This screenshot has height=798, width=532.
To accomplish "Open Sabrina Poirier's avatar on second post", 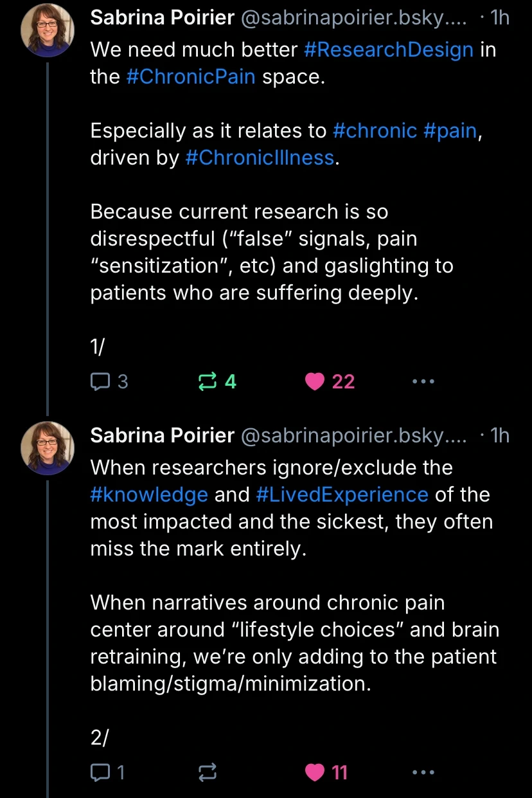I will coord(48,448).
